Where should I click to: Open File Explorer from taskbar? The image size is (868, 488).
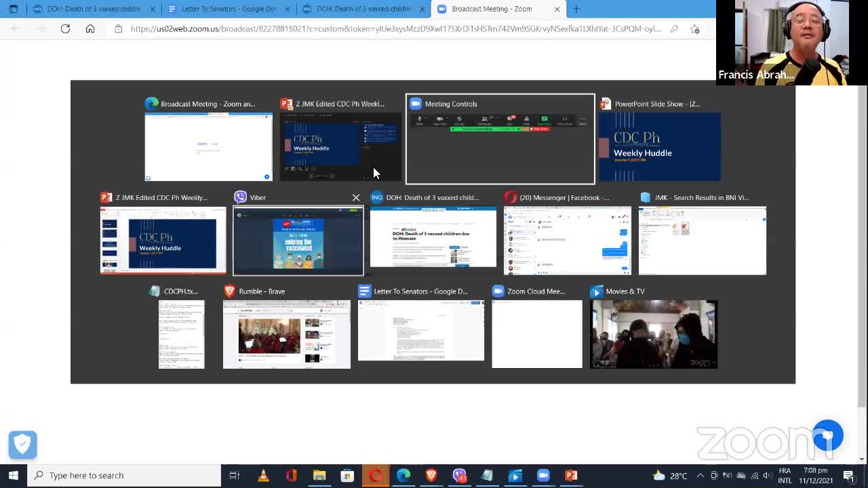pyautogui.click(x=319, y=475)
